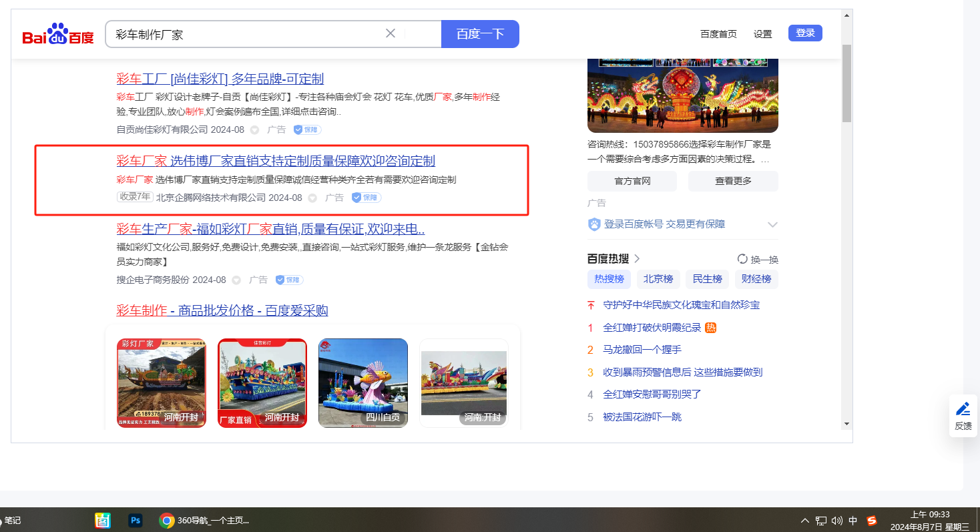Screen dimensions: 980x532
Task: Click the 保障 badge on 尚佳彩灯 result
Action: coord(307,129)
